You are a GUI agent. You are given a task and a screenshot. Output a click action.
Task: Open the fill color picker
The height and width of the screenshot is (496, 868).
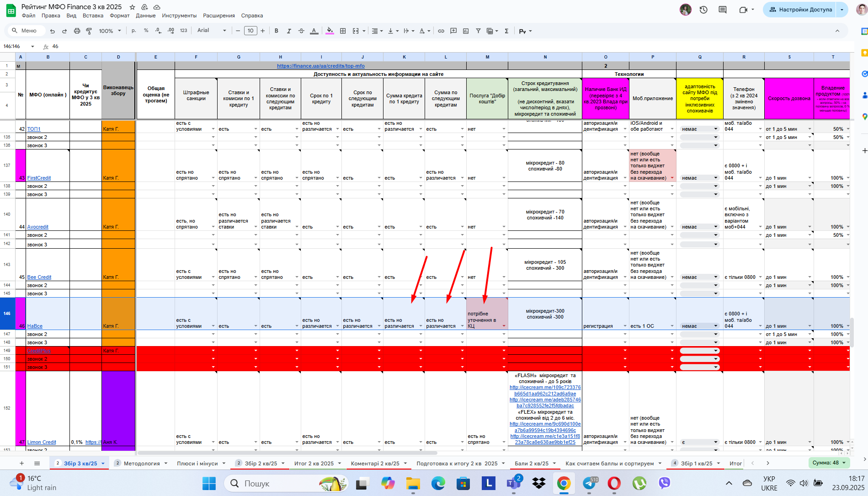(330, 31)
